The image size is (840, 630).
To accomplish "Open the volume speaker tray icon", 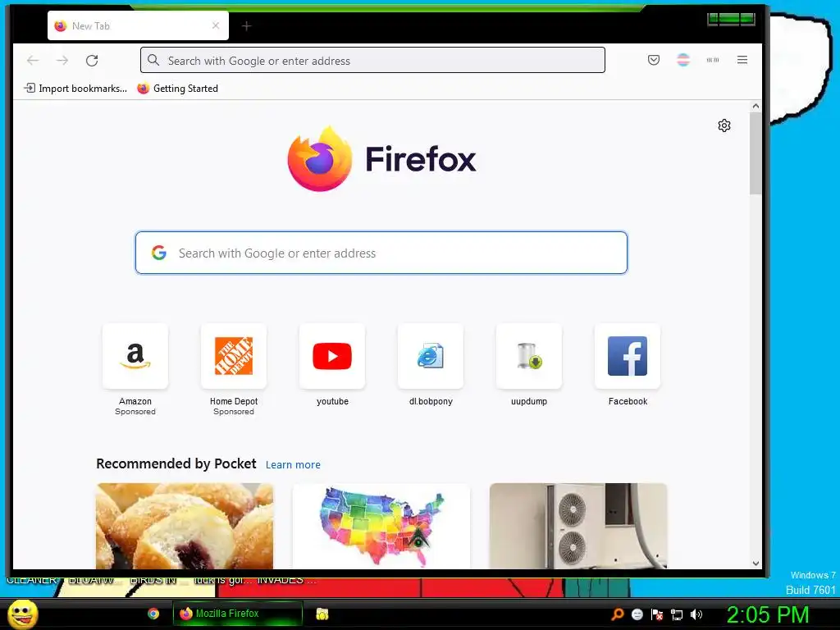I will pos(696,614).
